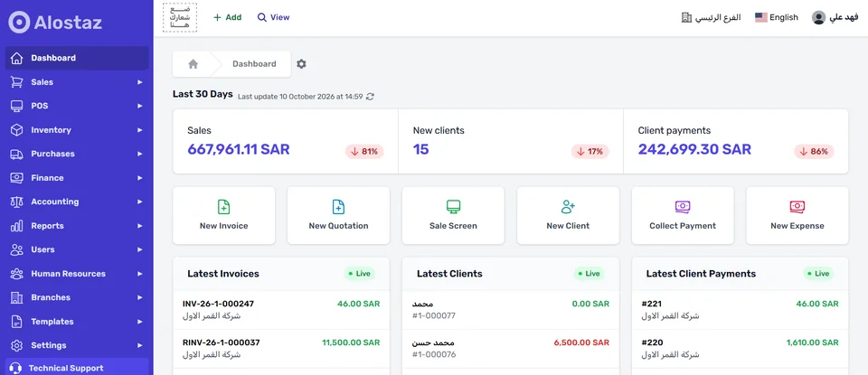Switch language using English selector
868x375 pixels.
(x=777, y=18)
